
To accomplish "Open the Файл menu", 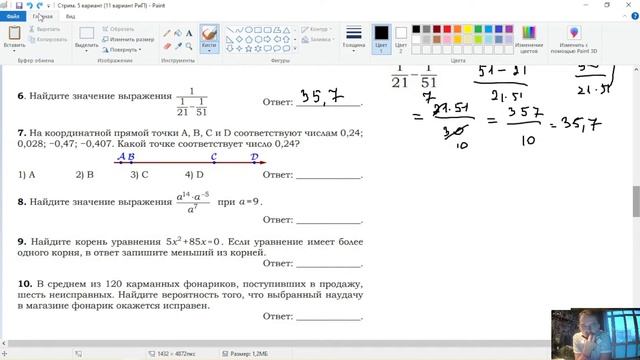I will tap(13, 16).
